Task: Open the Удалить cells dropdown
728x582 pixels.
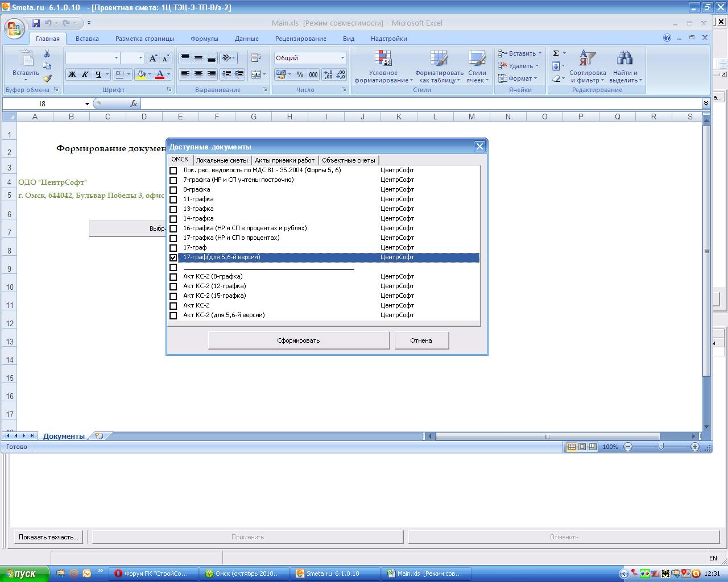Action: (x=536, y=66)
